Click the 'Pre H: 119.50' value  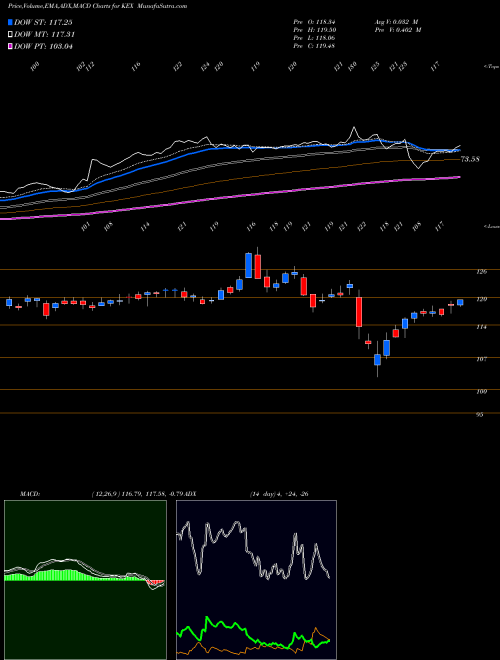coord(314,30)
